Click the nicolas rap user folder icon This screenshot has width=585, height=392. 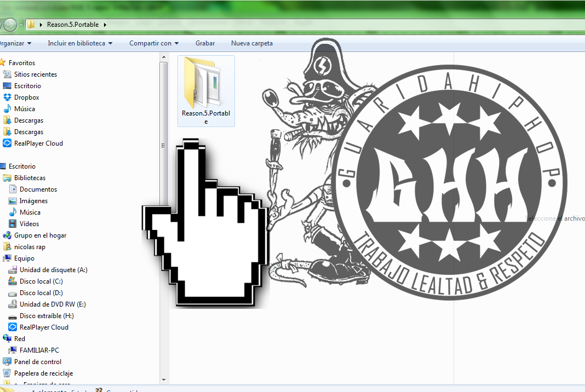(x=7, y=247)
